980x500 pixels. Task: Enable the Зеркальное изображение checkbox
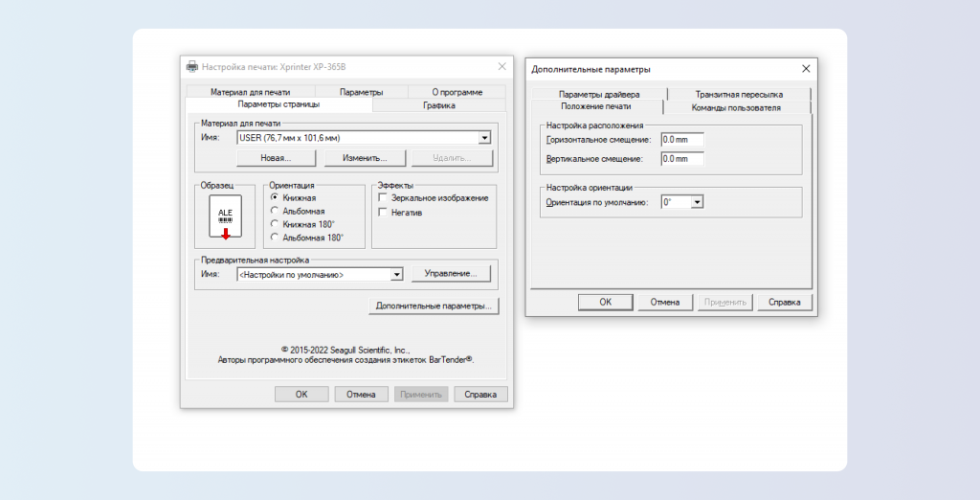pyautogui.click(x=384, y=198)
